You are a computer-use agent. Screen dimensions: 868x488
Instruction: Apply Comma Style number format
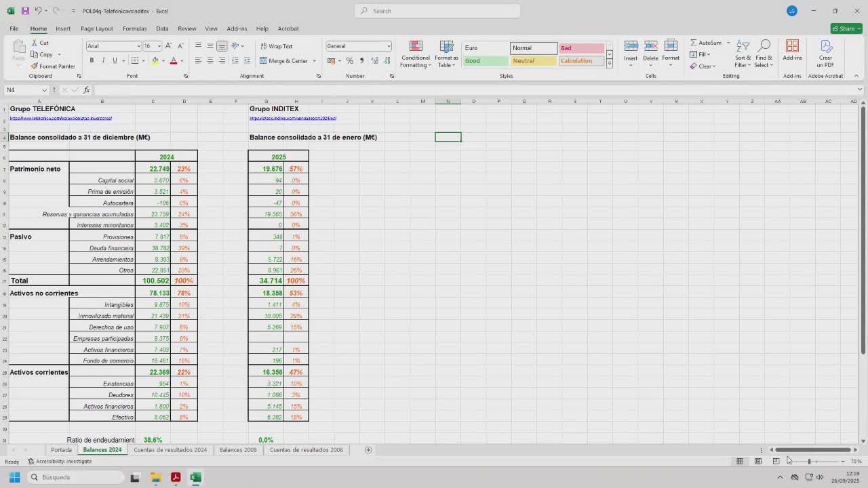[x=361, y=60]
